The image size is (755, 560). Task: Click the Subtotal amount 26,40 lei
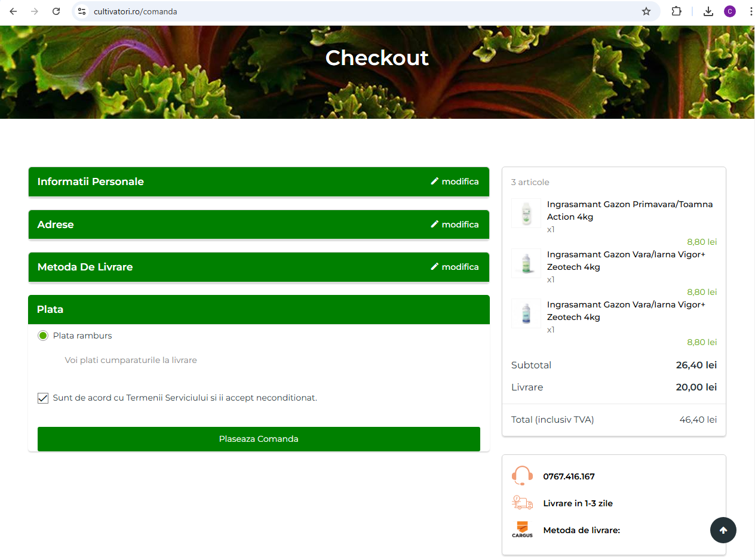tap(696, 365)
